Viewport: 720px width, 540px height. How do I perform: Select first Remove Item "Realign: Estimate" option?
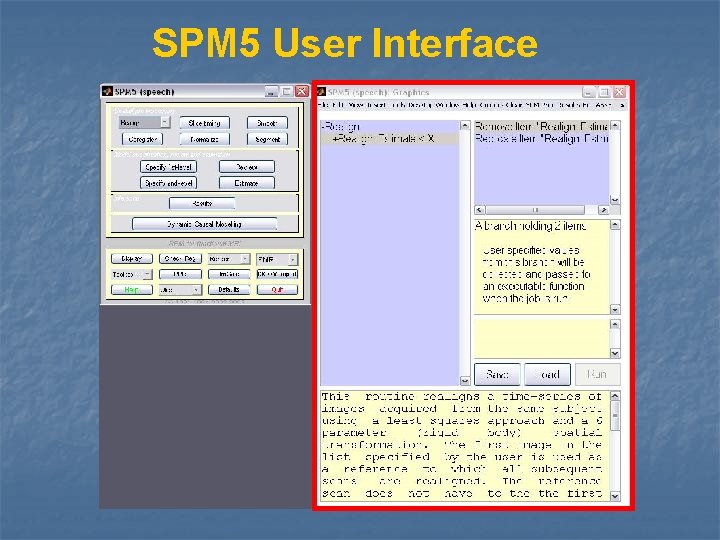point(542,126)
